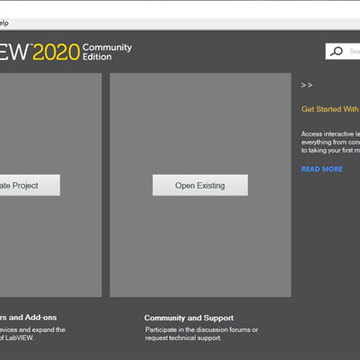Click the 2020 version logo text

(56, 52)
